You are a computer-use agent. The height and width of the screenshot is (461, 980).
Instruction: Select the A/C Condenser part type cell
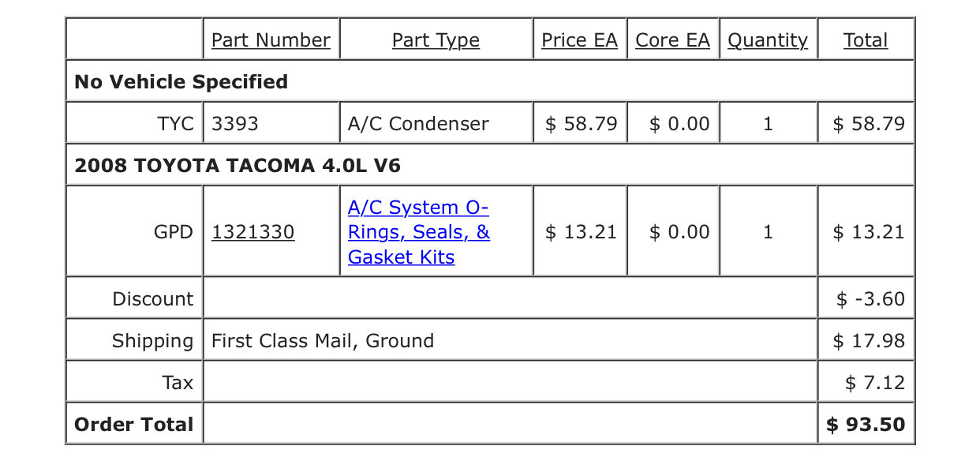click(436, 123)
